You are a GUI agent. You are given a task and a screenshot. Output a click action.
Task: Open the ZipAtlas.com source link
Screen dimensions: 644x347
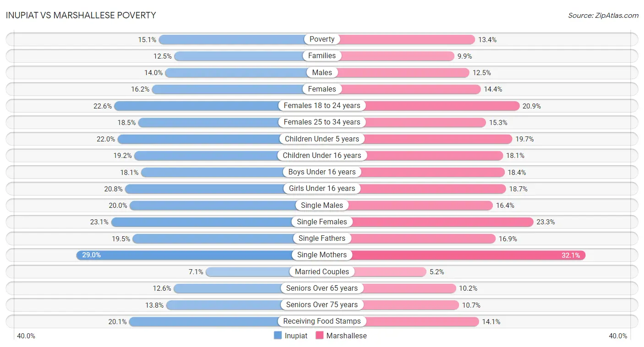point(603,15)
